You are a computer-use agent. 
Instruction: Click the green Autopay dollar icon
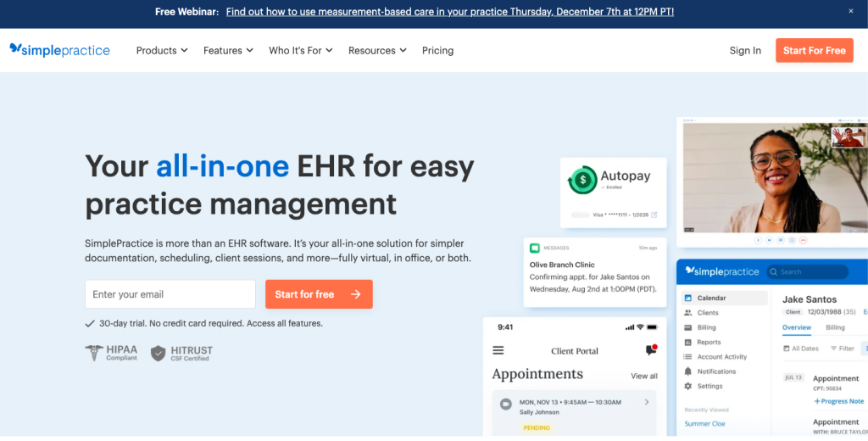click(x=582, y=180)
